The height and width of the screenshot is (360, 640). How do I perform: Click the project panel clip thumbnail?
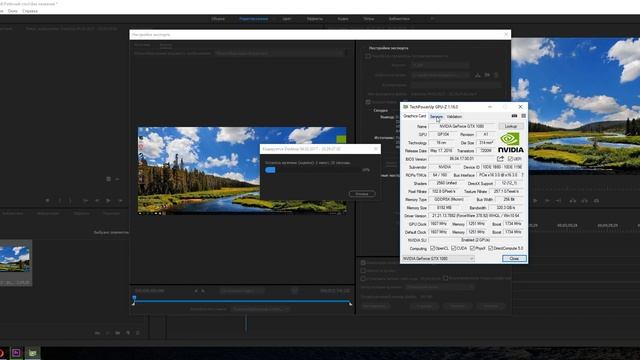pos(15,259)
